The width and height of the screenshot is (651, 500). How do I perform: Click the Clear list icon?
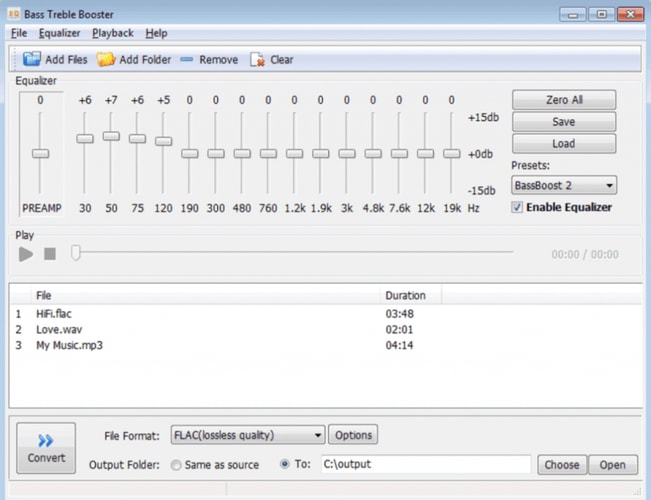[257, 59]
